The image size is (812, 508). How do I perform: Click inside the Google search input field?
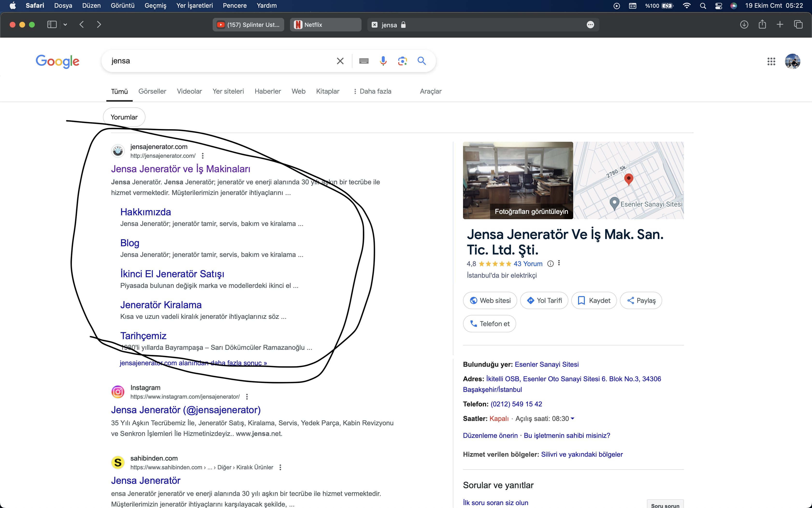click(x=221, y=61)
